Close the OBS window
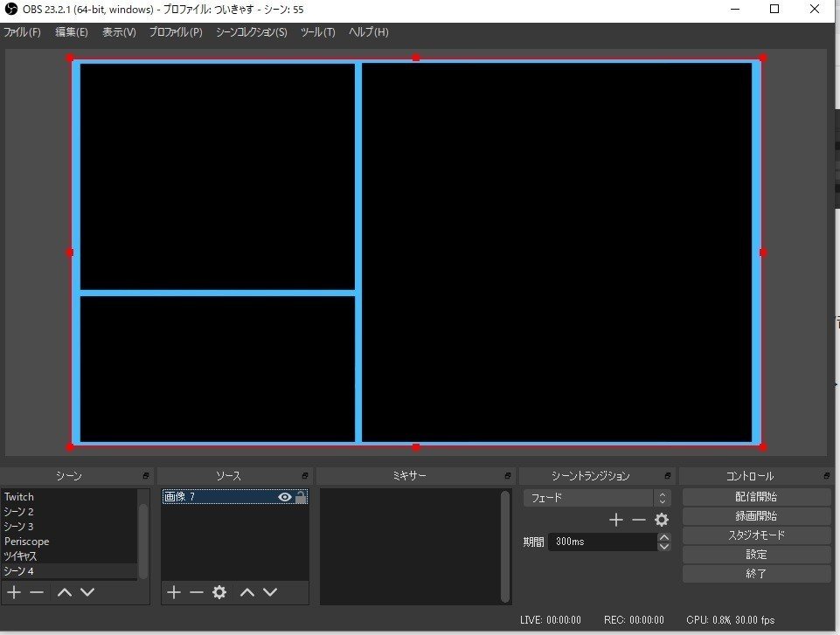 815,9
